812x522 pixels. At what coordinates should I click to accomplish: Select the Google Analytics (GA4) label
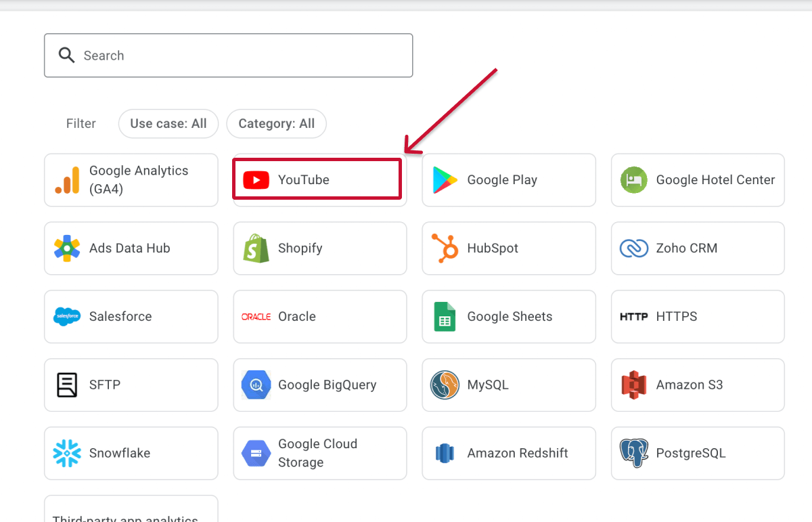tap(139, 180)
